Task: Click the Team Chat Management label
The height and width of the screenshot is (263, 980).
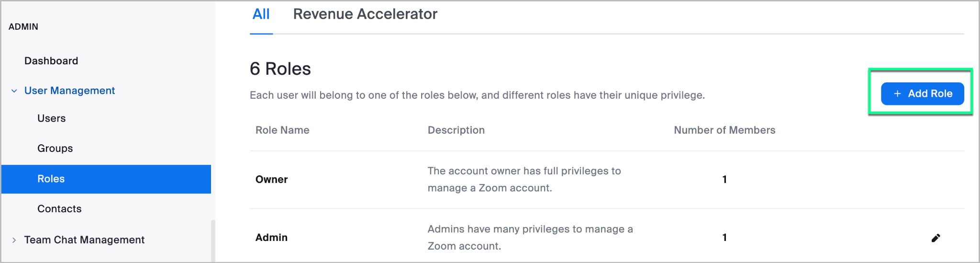Action: (84, 240)
